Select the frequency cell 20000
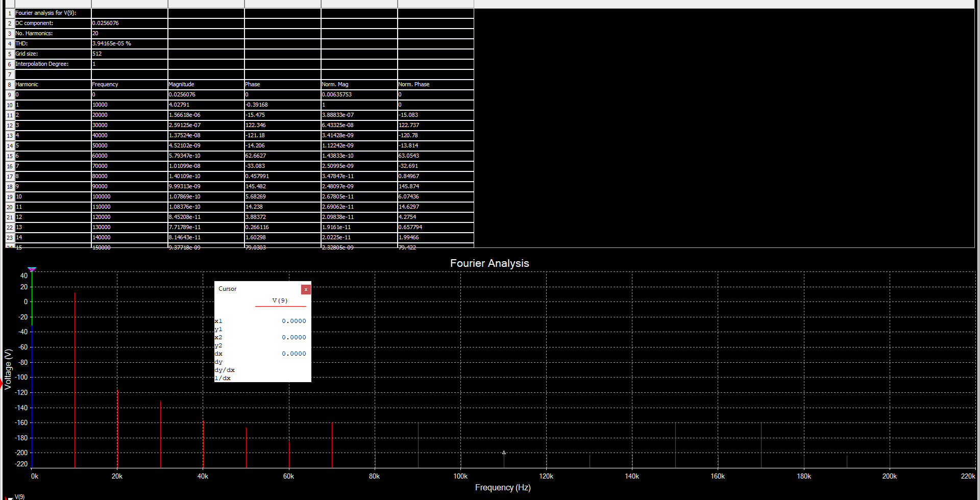This screenshot has height=500, width=980. pyautogui.click(x=130, y=115)
